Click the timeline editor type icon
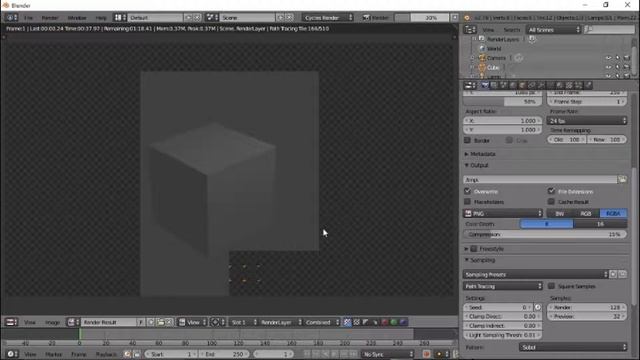 tap(11, 354)
